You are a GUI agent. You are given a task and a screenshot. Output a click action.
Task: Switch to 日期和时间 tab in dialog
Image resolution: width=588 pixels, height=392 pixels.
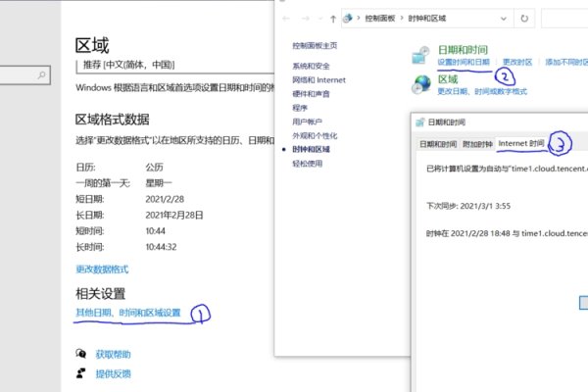click(438, 144)
